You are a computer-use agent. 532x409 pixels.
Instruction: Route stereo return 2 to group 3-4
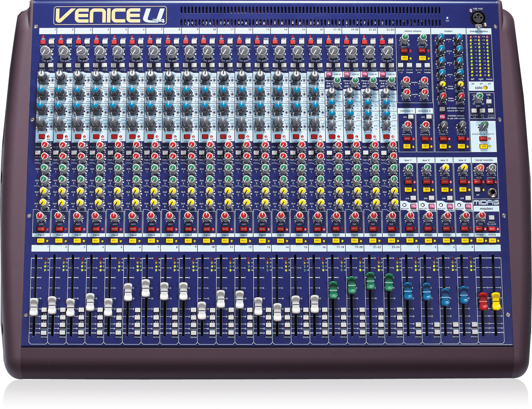419,65
